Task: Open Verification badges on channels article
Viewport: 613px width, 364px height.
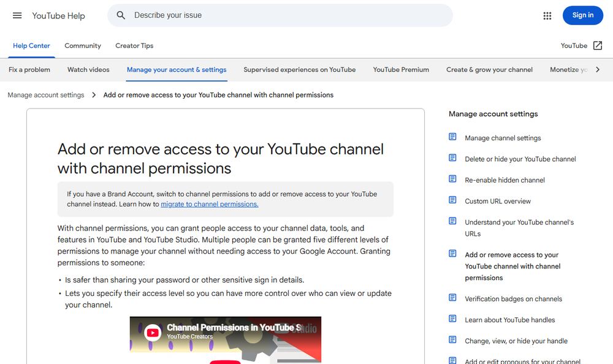Action: 513,299
